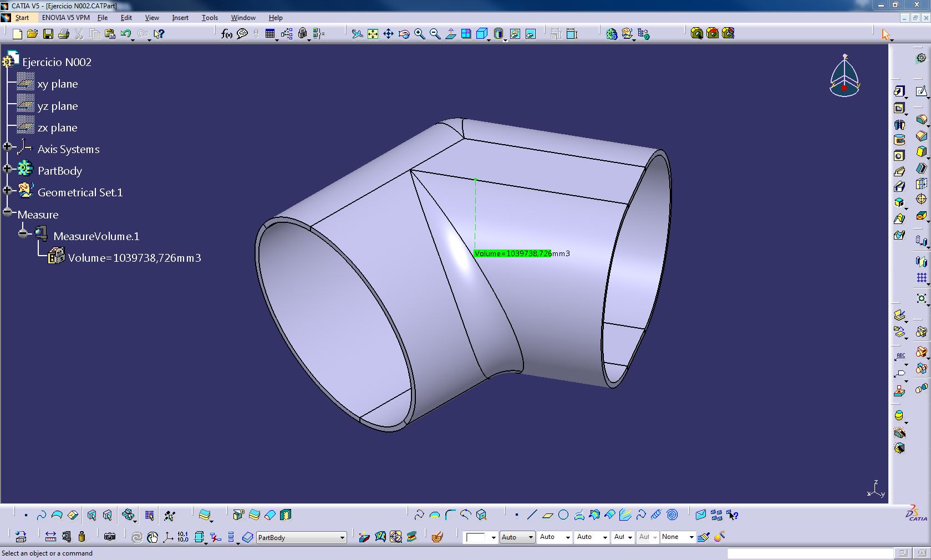Click the arrow Select cursor tool

tap(886, 34)
